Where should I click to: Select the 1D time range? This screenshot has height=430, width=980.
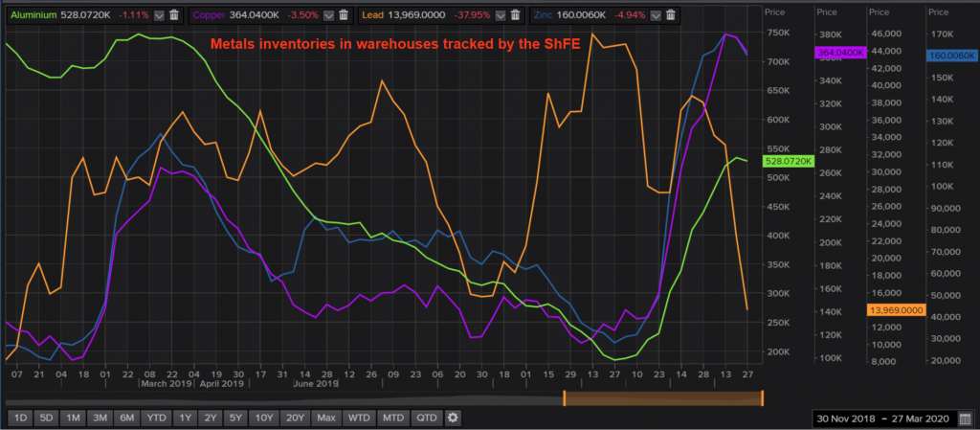(19, 418)
